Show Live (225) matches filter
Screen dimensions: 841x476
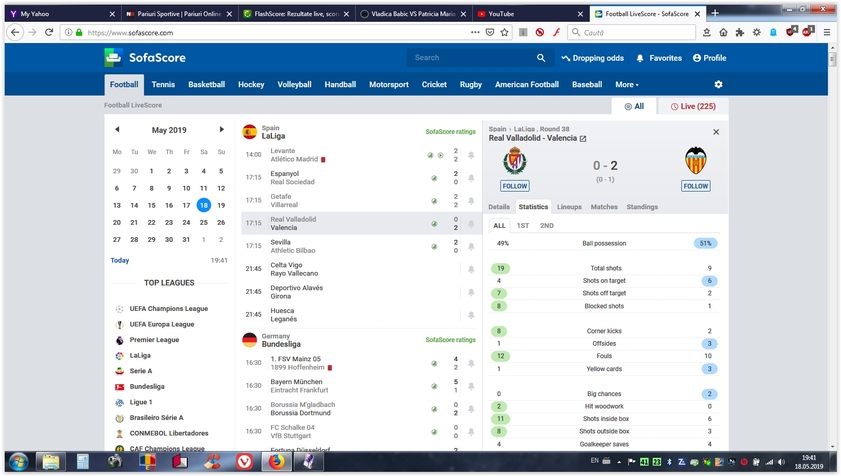693,106
